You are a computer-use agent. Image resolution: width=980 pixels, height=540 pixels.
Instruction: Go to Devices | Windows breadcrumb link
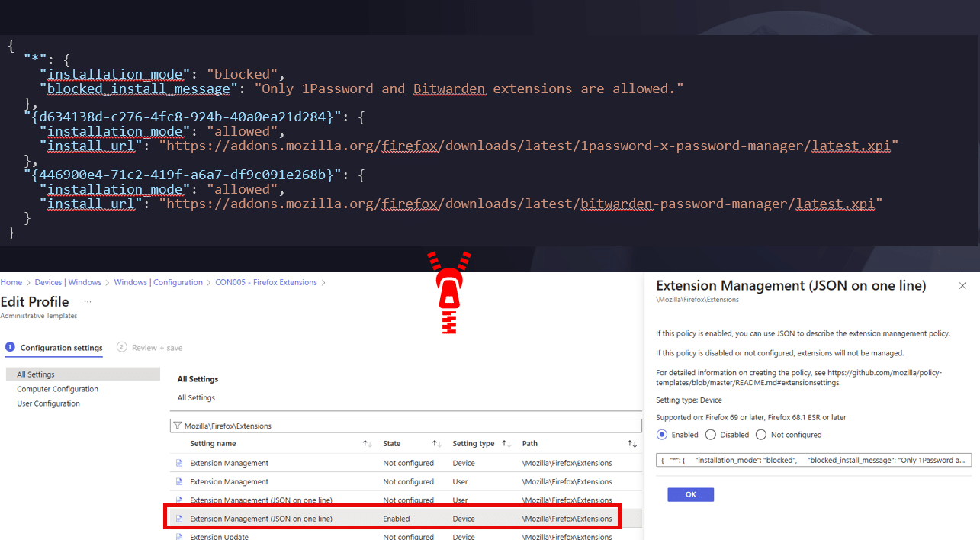click(68, 282)
